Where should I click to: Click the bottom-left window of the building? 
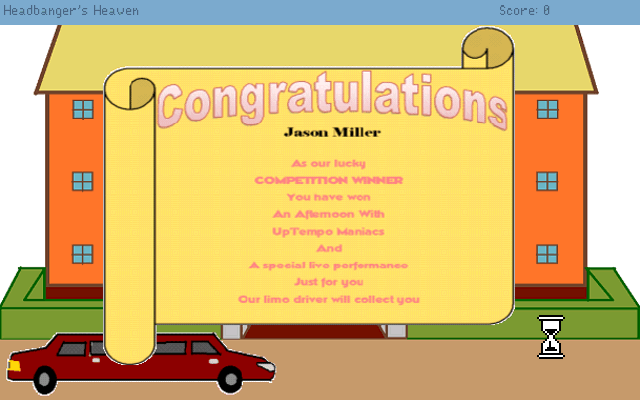[83, 253]
